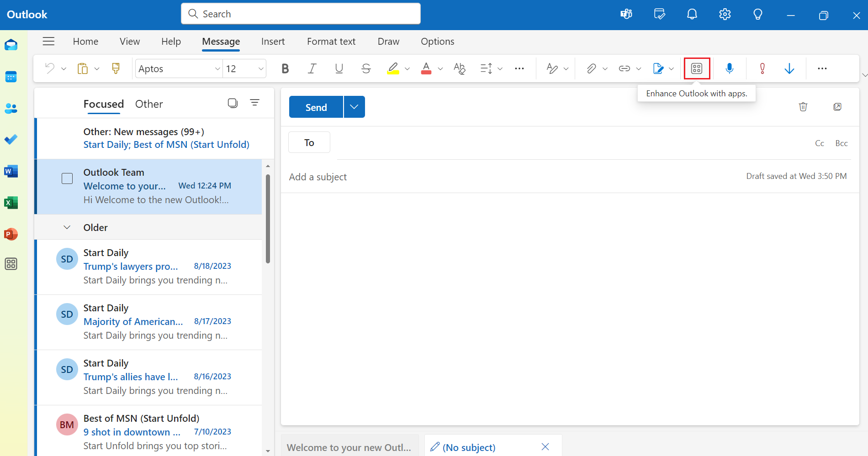Check the Outlook Team message checkbox
This screenshot has height=456, width=868.
pyautogui.click(x=67, y=178)
